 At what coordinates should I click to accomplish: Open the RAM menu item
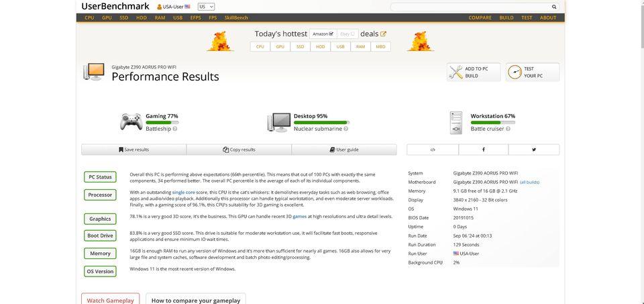coord(160,17)
